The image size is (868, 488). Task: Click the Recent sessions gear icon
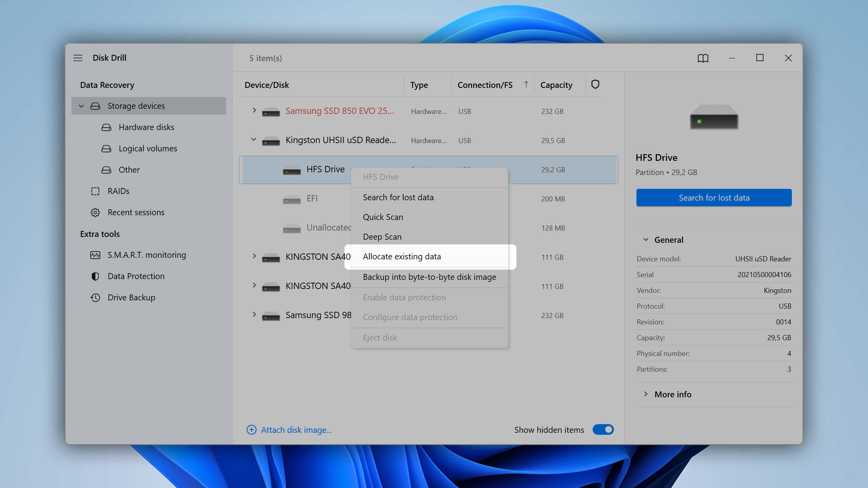click(x=95, y=212)
